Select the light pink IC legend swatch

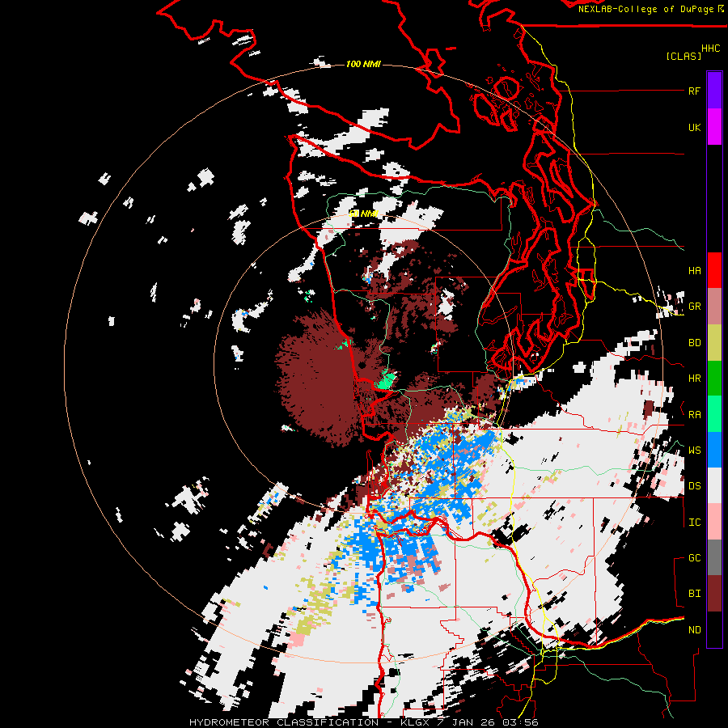point(714,522)
